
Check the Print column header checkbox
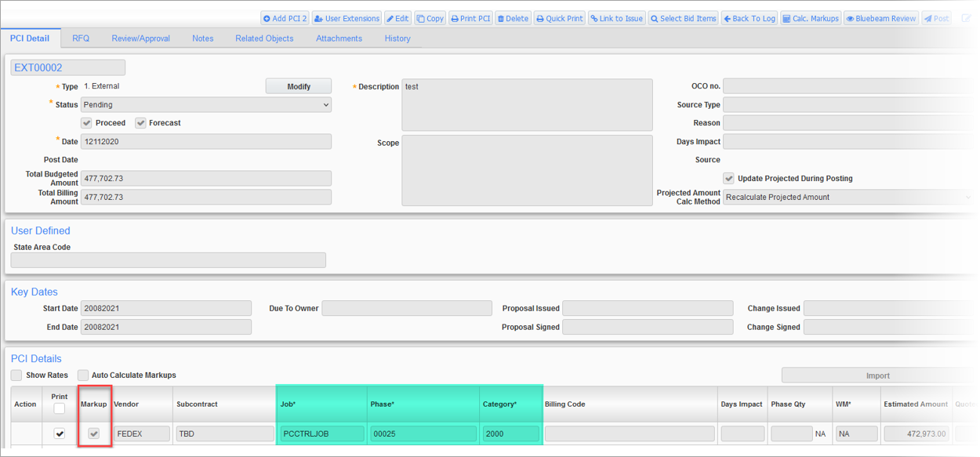tap(60, 408)
